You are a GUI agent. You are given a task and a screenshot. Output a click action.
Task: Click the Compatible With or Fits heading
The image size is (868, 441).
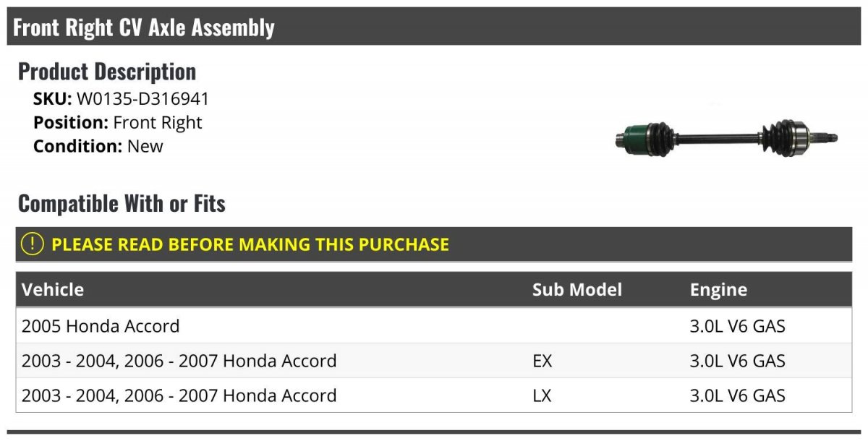[x=122, y=204]
